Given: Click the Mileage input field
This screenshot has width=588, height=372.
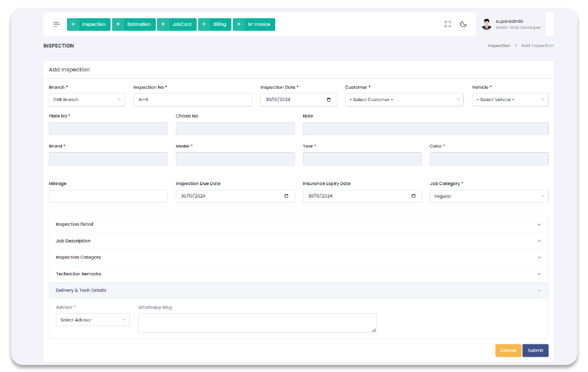Looking at the screenshot, I should pyautogui.click(x=108, y=196).
